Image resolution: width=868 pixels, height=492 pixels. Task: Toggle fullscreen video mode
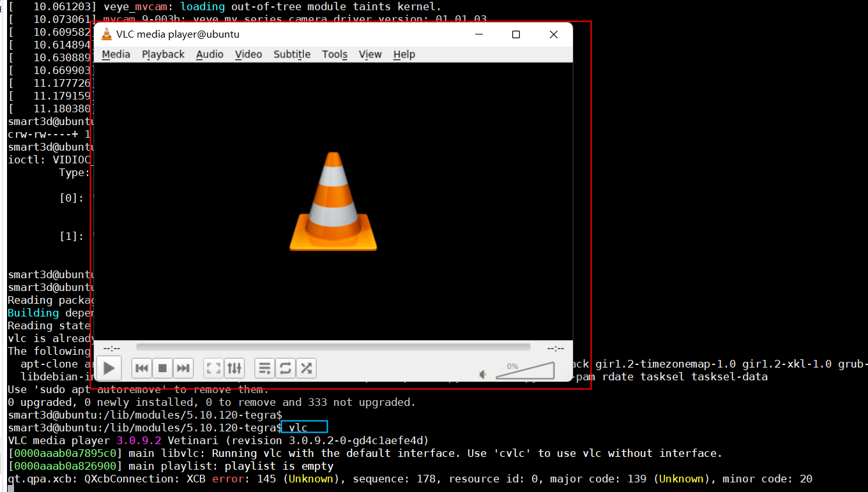click(214, 368)
